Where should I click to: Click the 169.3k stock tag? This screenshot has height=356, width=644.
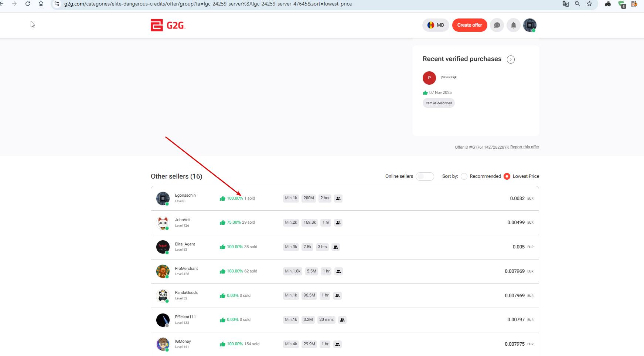(x=310, y=223)
